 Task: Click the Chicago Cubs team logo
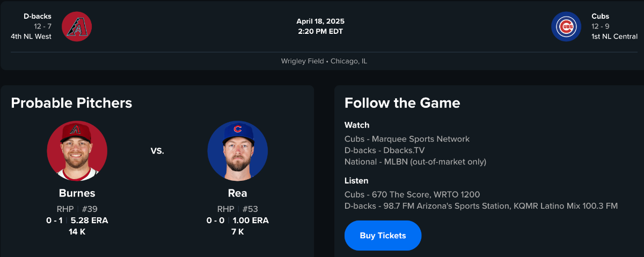point(566,26)
